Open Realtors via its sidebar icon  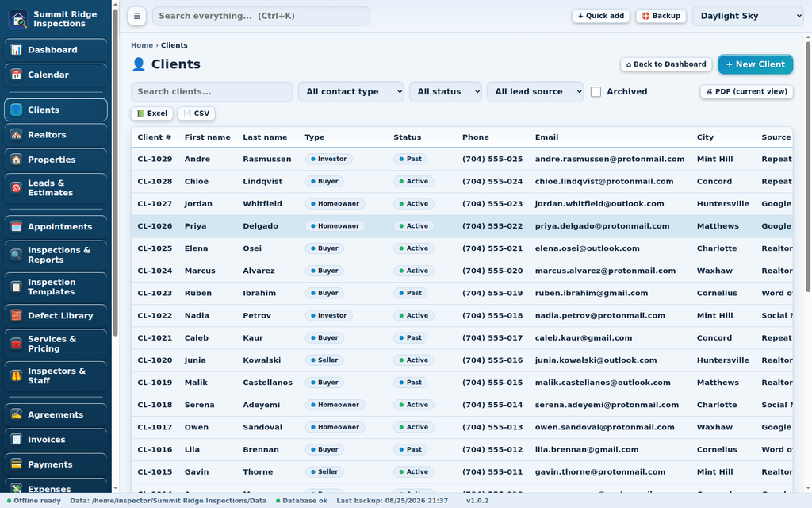17,135
